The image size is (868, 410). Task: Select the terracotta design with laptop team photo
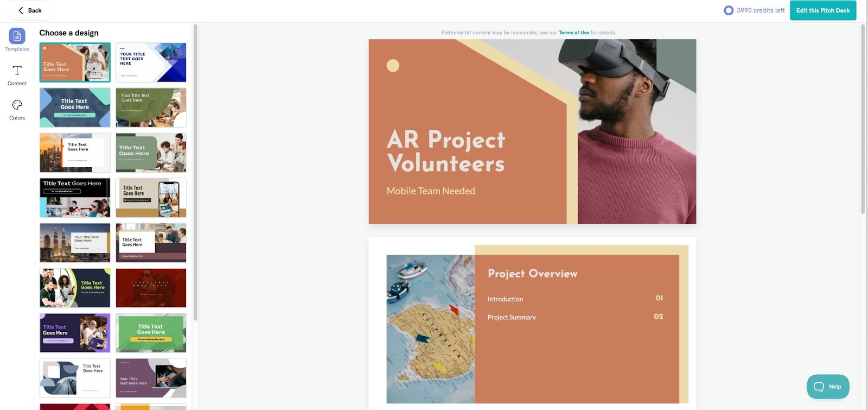pos(75,62)
